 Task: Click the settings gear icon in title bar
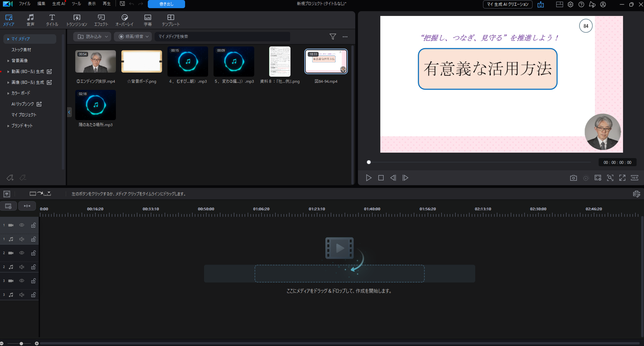click(570, 4)
